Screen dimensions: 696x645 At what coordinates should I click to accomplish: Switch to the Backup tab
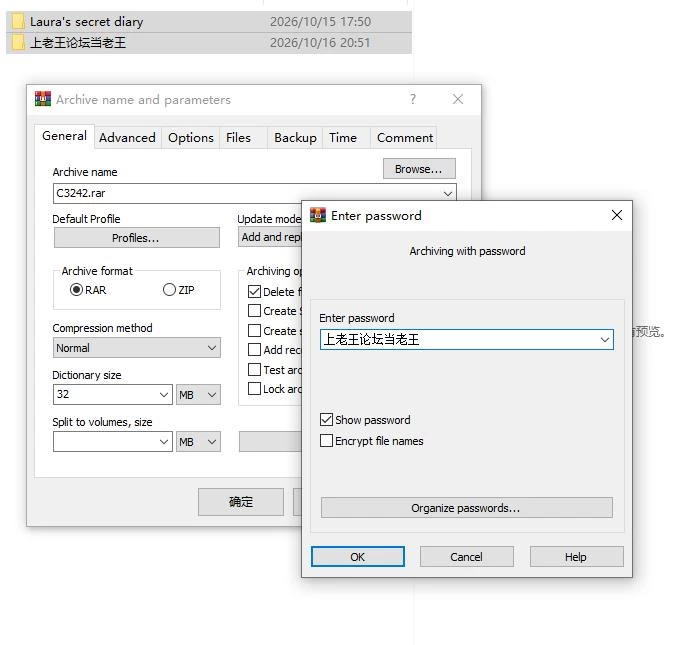click(295, 138)
